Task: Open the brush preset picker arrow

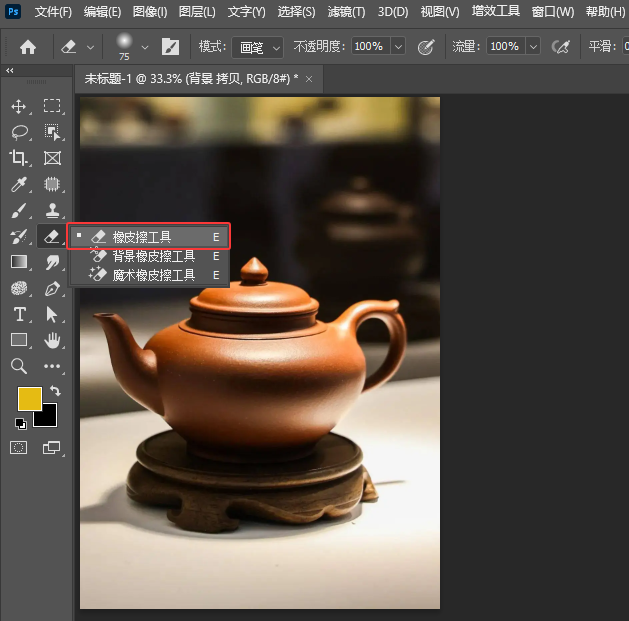Action: (145, 47)
